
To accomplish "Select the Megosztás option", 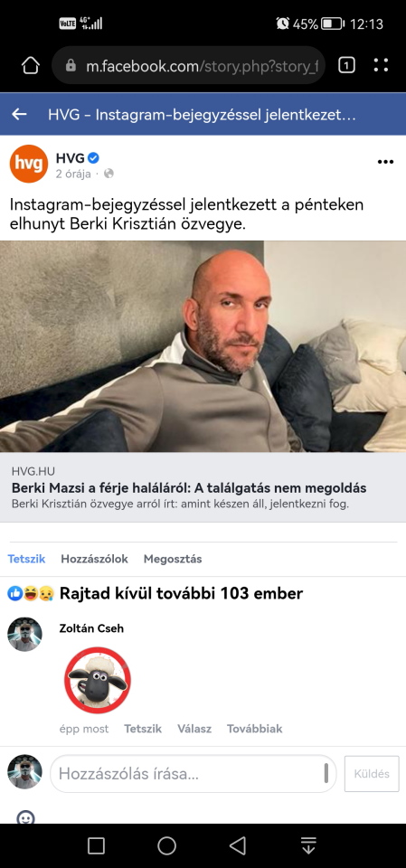I will 173,559.
